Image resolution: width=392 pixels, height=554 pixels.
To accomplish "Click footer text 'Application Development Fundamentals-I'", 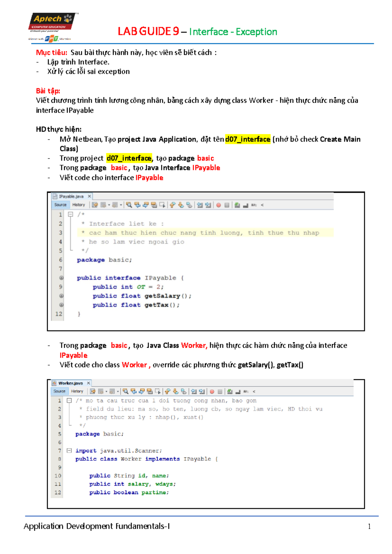I will 97,526.
